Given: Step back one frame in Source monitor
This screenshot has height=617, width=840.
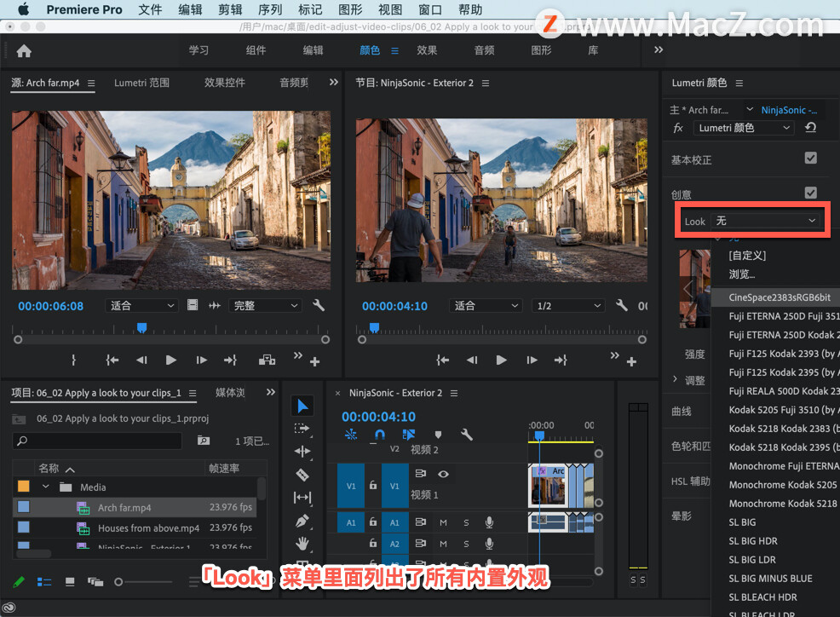Looking at the screenshot, I should click(x=141, y=360).
